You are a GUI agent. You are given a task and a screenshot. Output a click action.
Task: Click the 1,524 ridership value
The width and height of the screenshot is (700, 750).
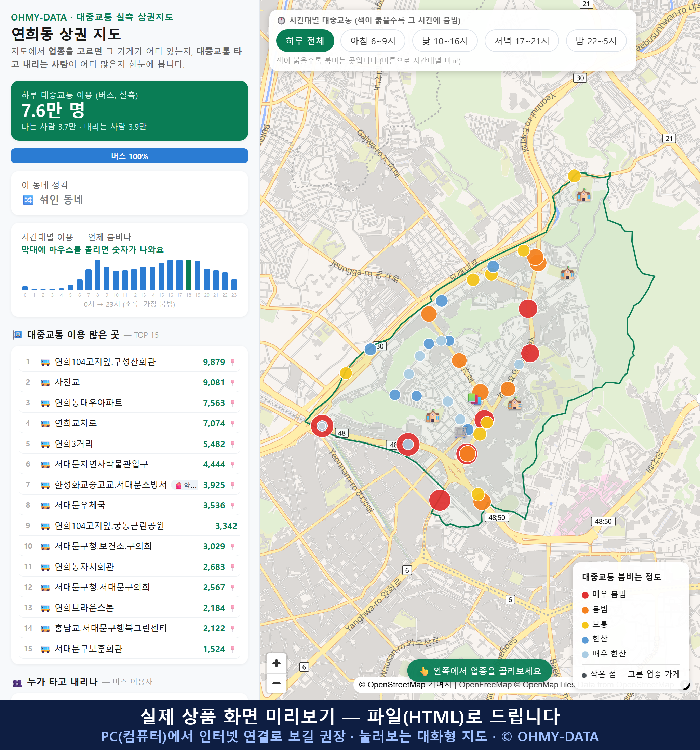click(214, 649)
